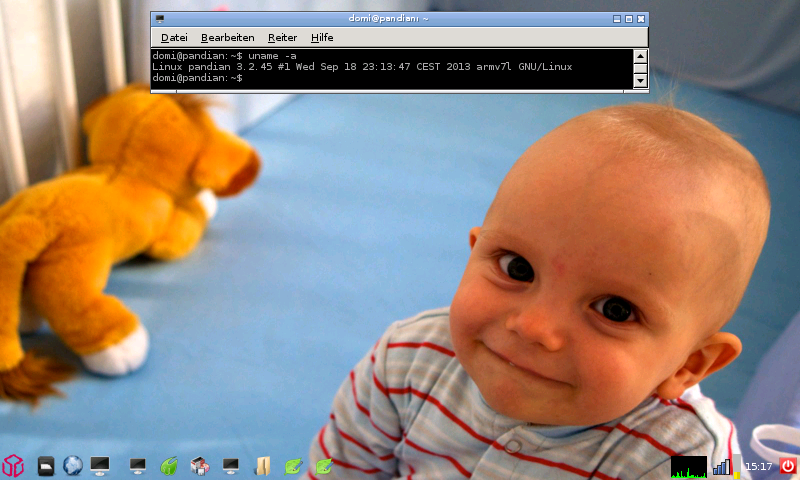Viewport: 800px width, 480px height.
Task: Open window menu icon in terminal title bar
Action: (160, 18)
